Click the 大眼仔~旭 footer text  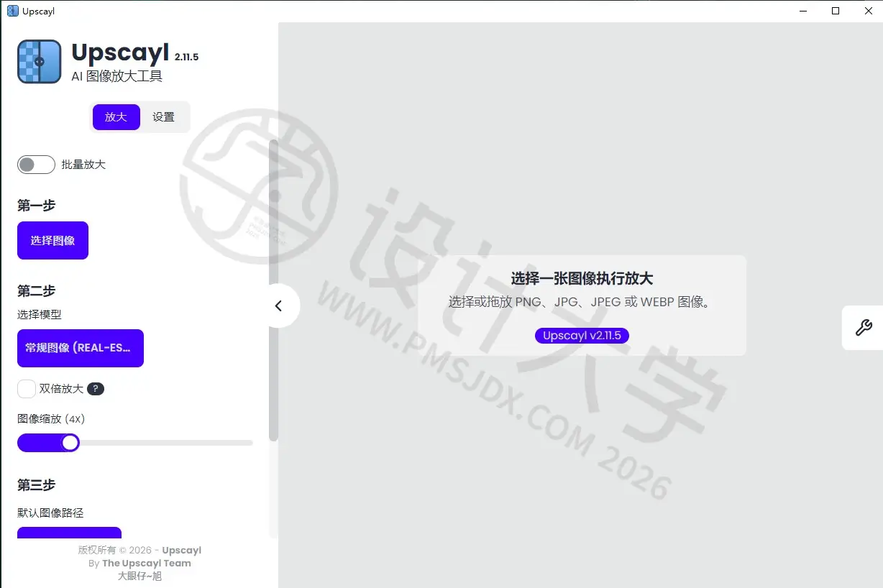point(139,576)
